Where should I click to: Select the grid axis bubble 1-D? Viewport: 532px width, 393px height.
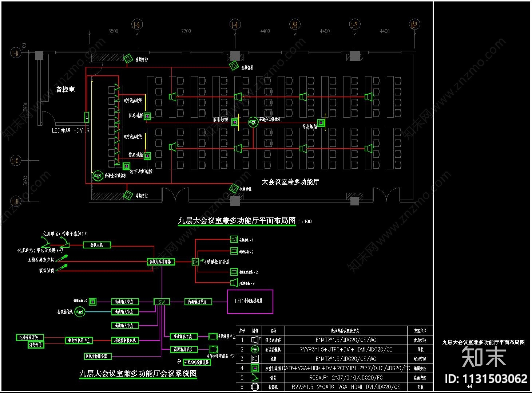pyautogui.click(x=15, y=54)
